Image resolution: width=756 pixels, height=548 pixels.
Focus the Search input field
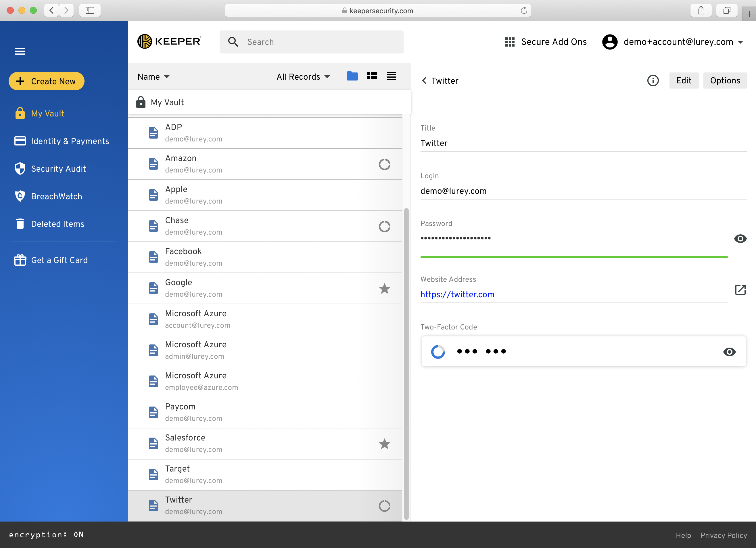pyautogui.click(x=311, y=42)
